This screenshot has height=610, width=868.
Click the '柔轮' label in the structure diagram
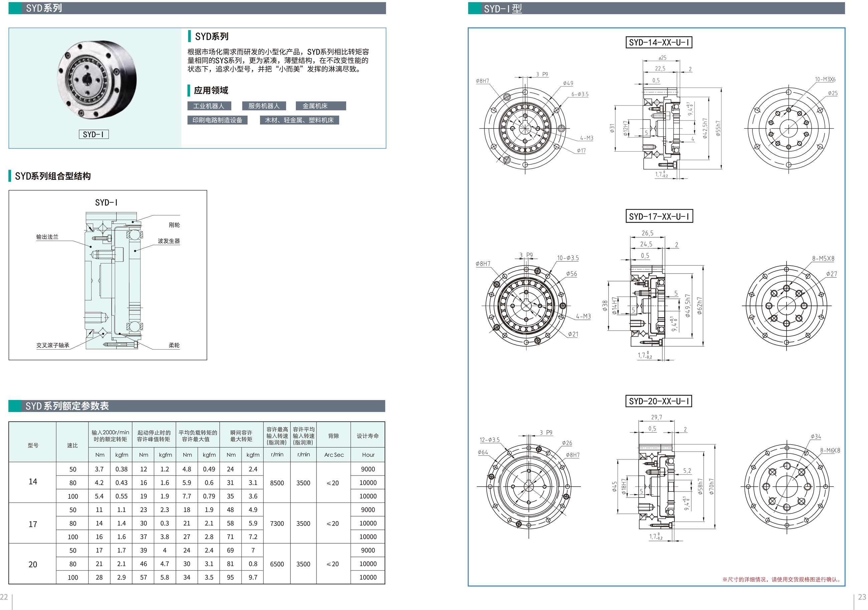coord(174,345)
